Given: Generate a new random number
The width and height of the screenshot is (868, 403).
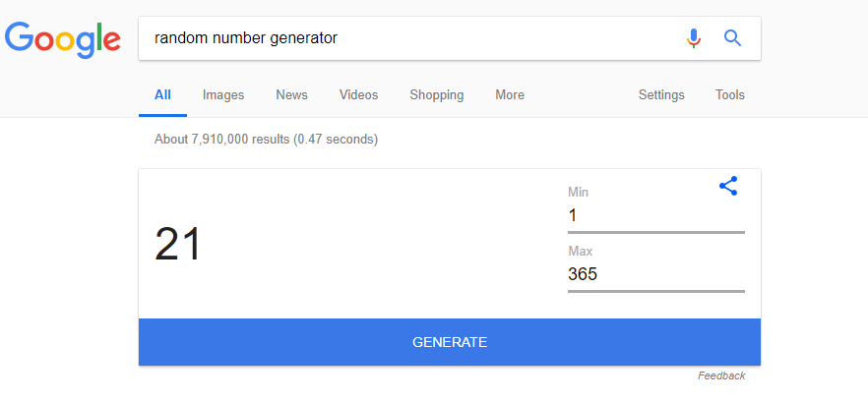Looking at the screenshot, I should (450, 342).
